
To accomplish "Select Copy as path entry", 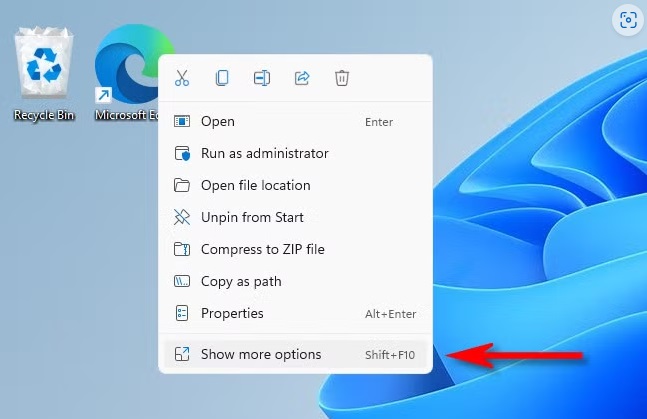I will click(240, 282).
